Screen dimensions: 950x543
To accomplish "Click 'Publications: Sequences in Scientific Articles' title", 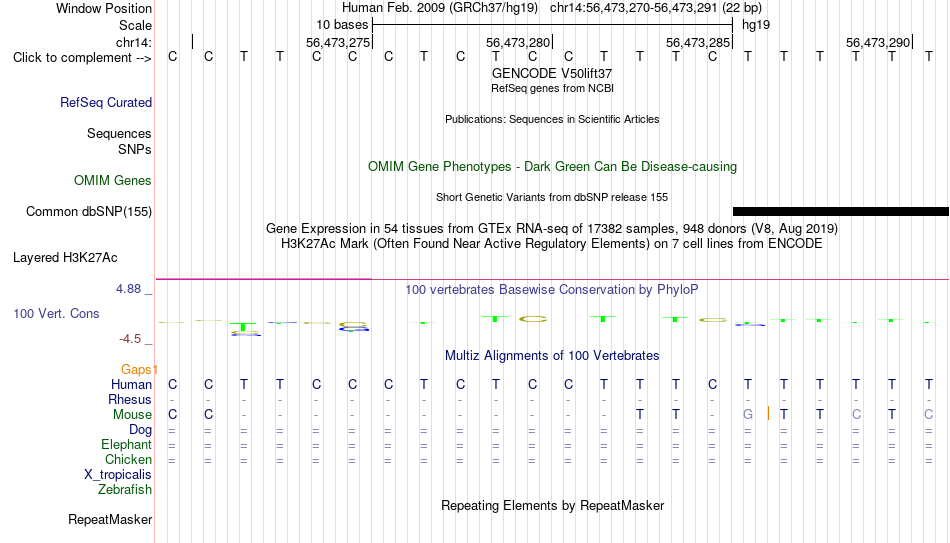I will [x=552, y=119].
